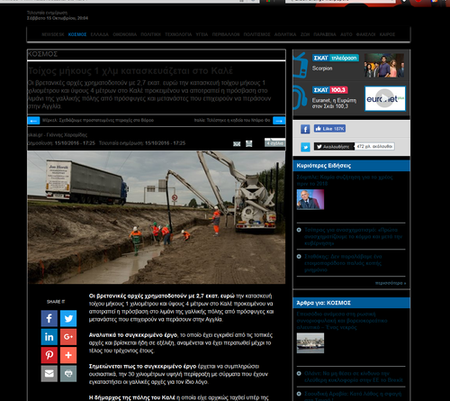This screenshot has width=450, height=401.
Task: Click the ΚΟΣΜΟΣ section heading
Action: click(42, 54)
